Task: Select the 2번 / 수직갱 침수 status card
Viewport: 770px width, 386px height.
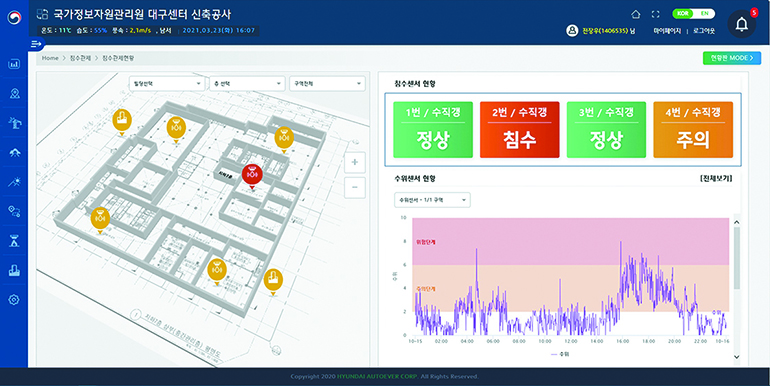Action: pos(520,130)
